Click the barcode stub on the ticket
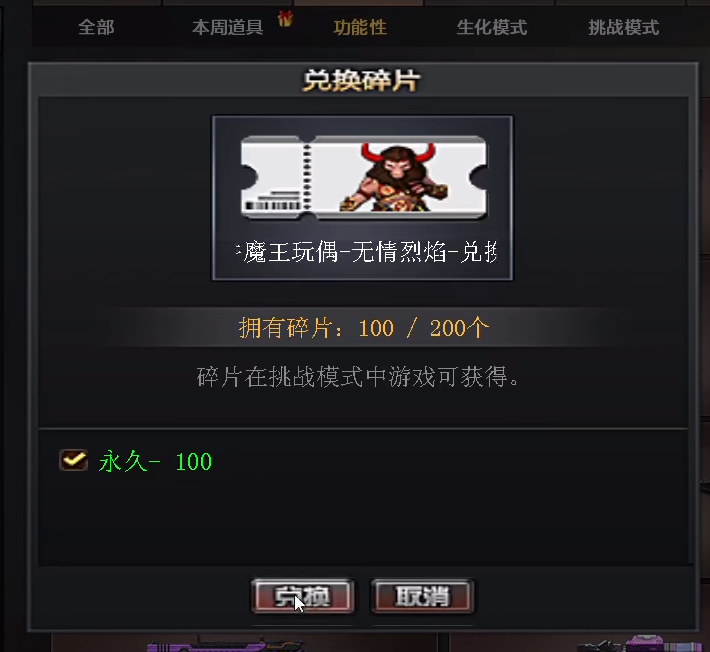Screen dimensions: 710x652 pos(273,177)
